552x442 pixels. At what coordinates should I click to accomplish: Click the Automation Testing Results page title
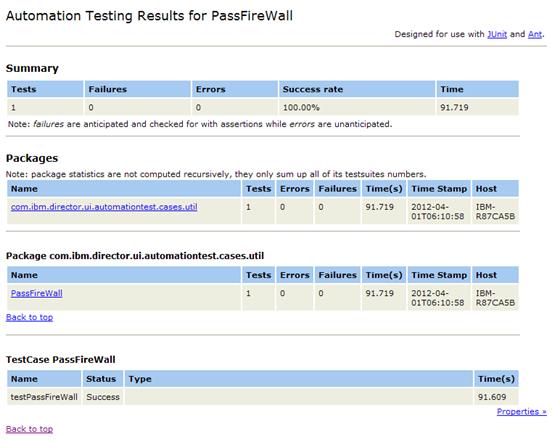tap(149, 16)
